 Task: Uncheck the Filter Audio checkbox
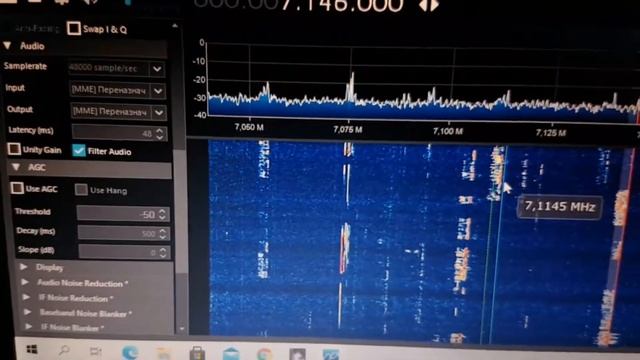[x=79, y=151]
